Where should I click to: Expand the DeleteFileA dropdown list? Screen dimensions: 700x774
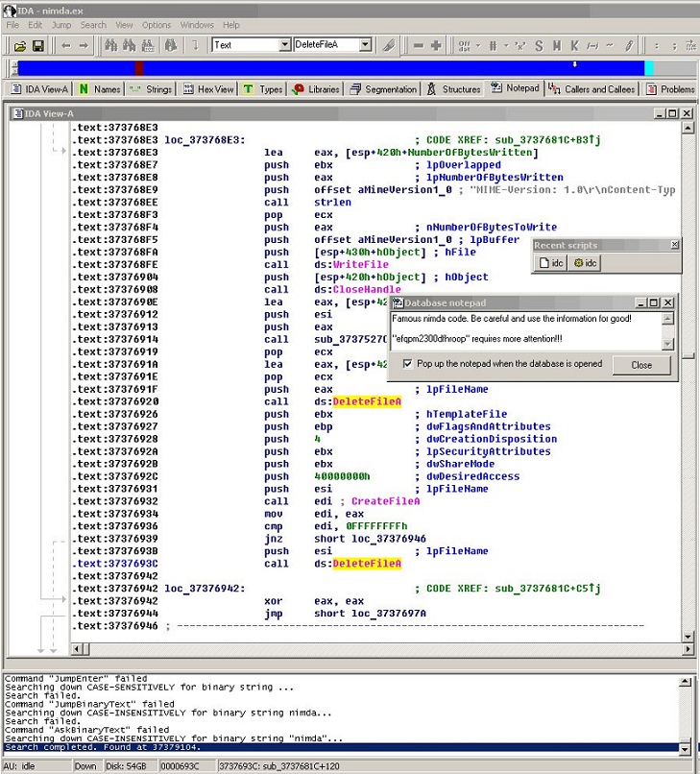[365, 45]
